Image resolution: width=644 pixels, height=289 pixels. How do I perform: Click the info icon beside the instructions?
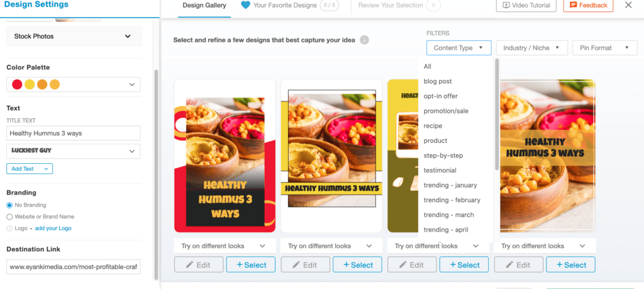[364, 40]
